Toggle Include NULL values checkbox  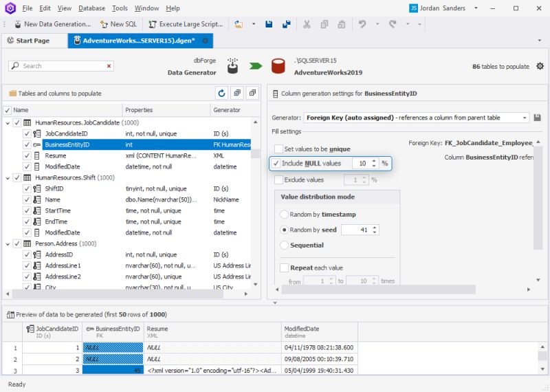pyautogui.click(x=276, y=163)
